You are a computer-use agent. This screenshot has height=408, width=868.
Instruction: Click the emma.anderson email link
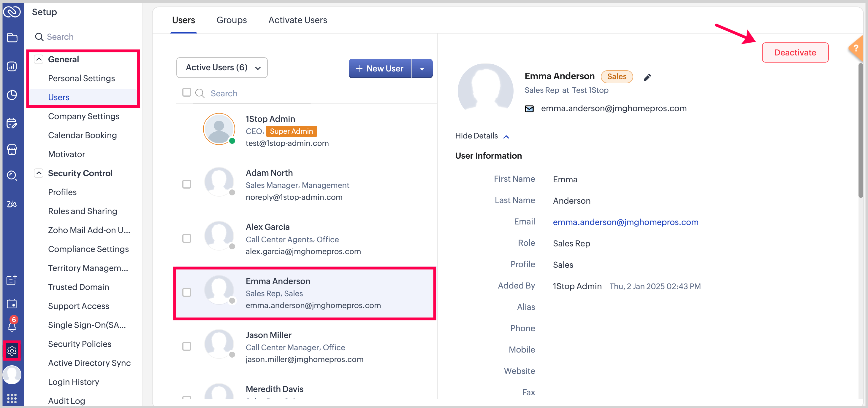(x=625, y=222)
